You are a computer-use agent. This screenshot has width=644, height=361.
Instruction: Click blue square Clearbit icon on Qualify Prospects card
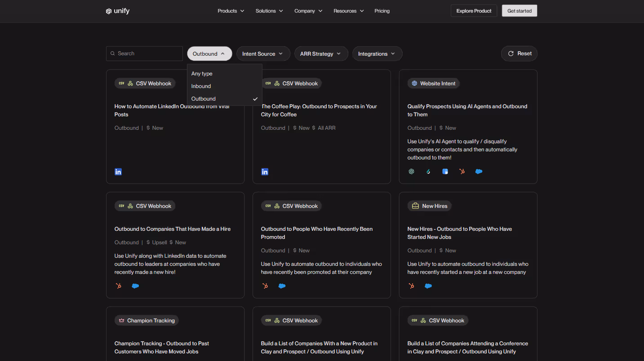pyautogui.click(x=445, y=172)
